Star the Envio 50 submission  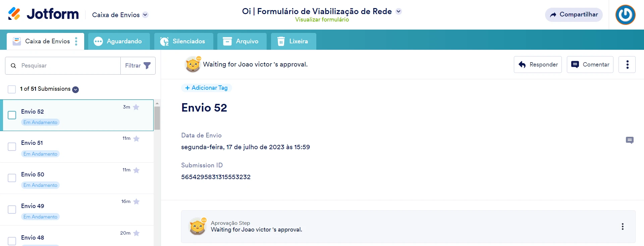(x=136, y=170)
